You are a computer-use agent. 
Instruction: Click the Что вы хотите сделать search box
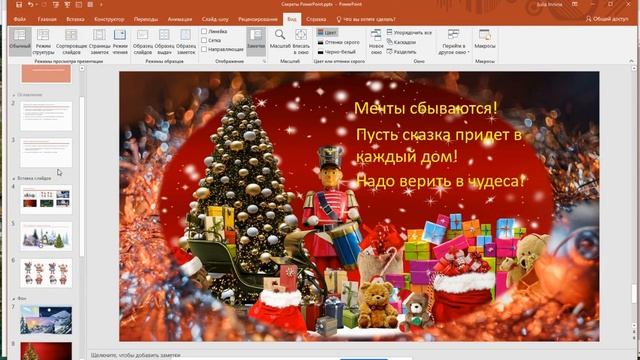click(366, 19)
